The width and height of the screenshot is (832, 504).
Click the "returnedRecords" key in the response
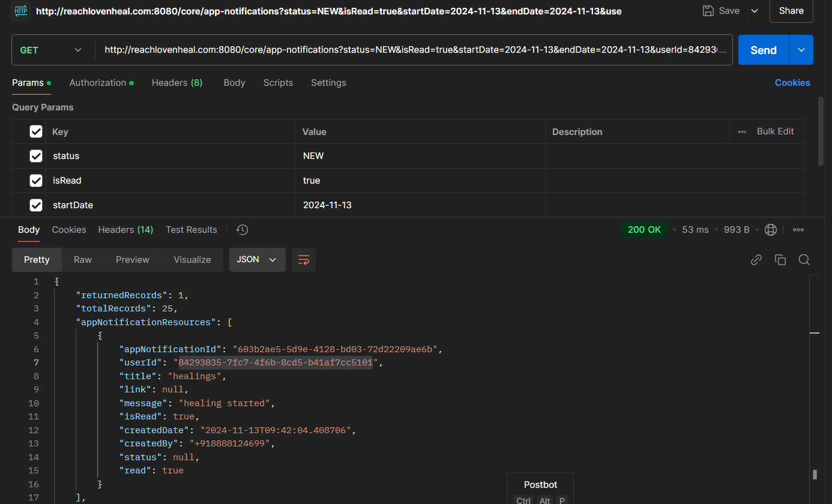(122, 295)
